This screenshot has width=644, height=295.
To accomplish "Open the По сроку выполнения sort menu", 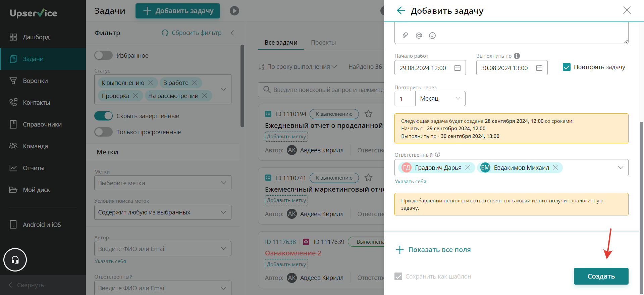I will click(298, 67).
